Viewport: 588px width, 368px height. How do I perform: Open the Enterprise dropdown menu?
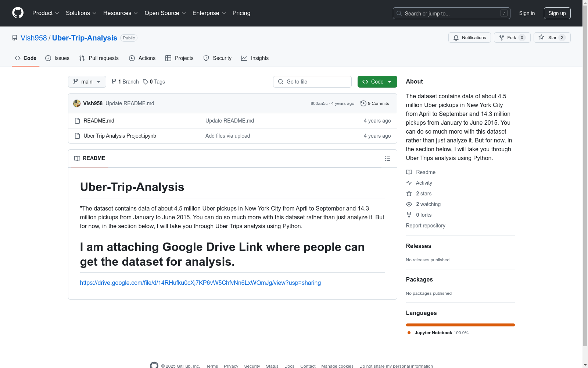(209, 13)
